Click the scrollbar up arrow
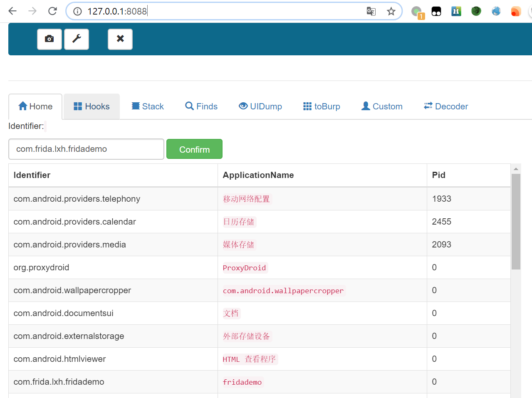 [516, 169]
